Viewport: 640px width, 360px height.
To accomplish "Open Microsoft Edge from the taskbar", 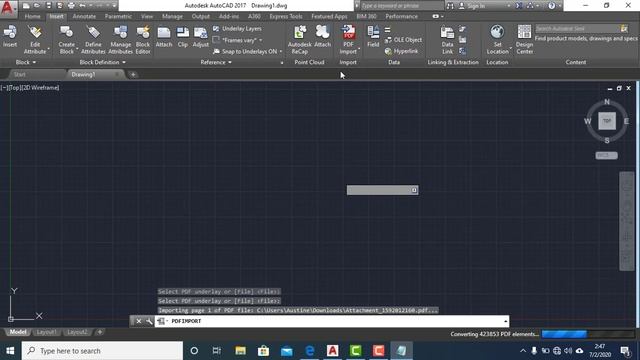I will 310,351.
